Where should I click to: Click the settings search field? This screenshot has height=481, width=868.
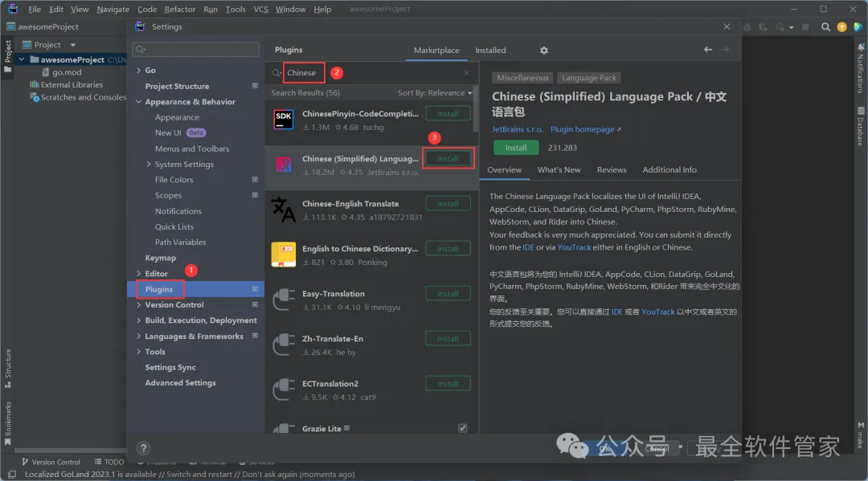[x=196, y=50]
